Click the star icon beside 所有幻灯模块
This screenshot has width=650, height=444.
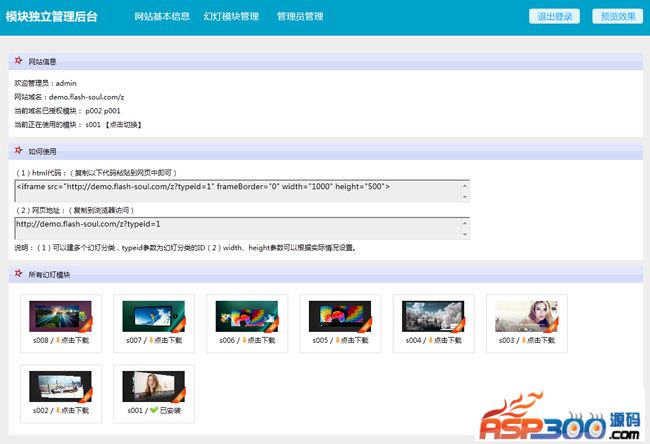pos(18,273)
